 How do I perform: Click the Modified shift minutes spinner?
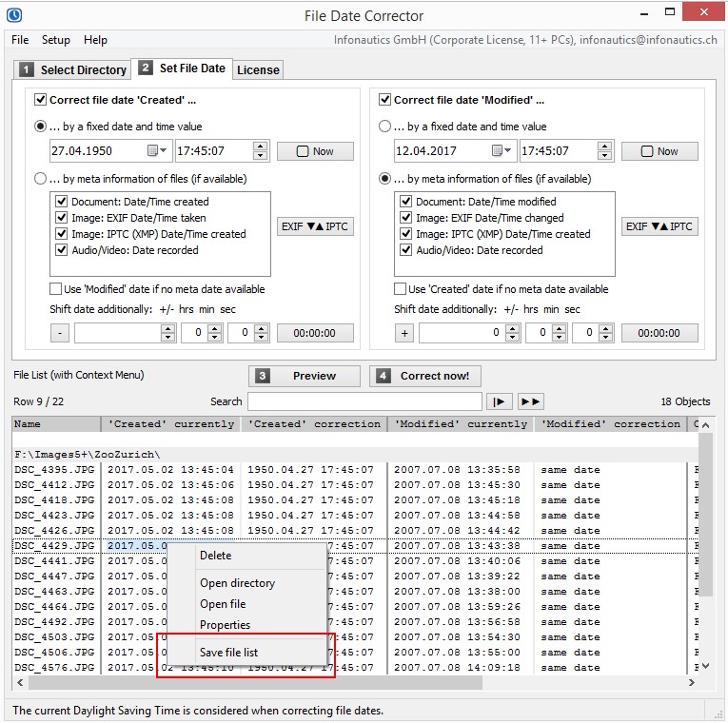[559, 333]
